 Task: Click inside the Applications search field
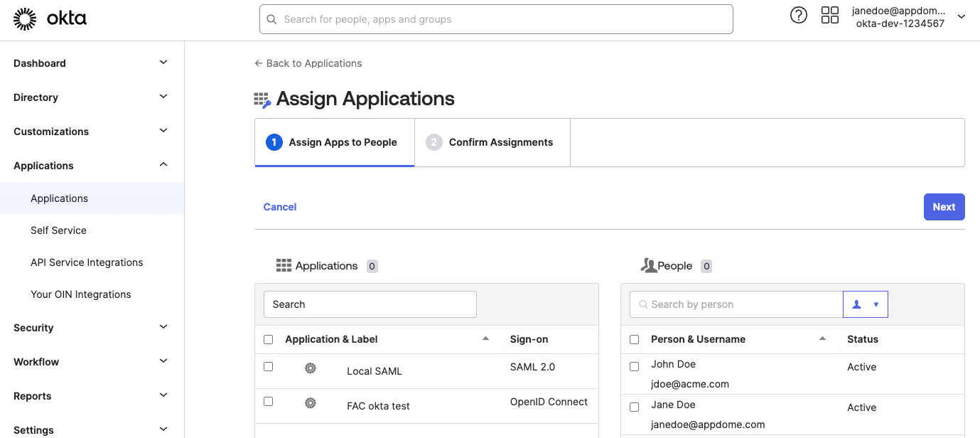370,304
